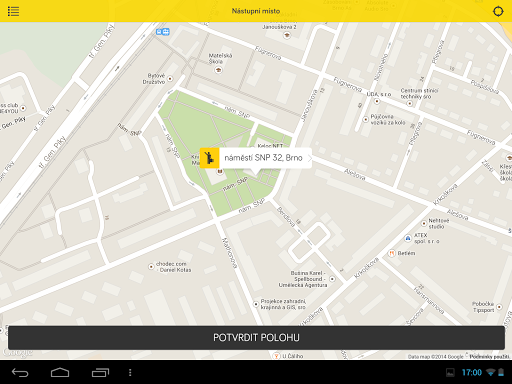Tap the Nástupní místo title
The height and width of the screenshot is (384, 512).
tap(256, 11)
